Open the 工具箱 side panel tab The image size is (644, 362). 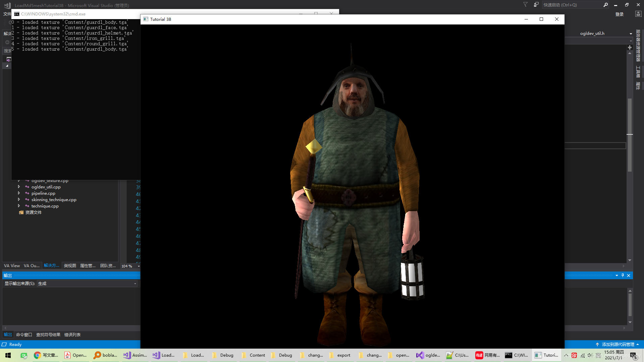[638, 72]
